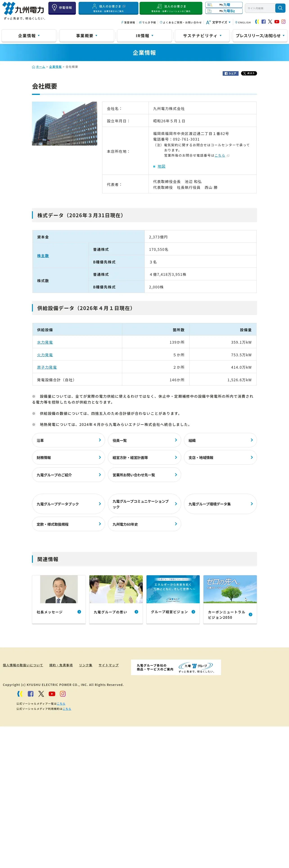Viewport: 289px width, 868px height.
Task: Open the header yellow-blue social media icon
Action: click(257, 22)
